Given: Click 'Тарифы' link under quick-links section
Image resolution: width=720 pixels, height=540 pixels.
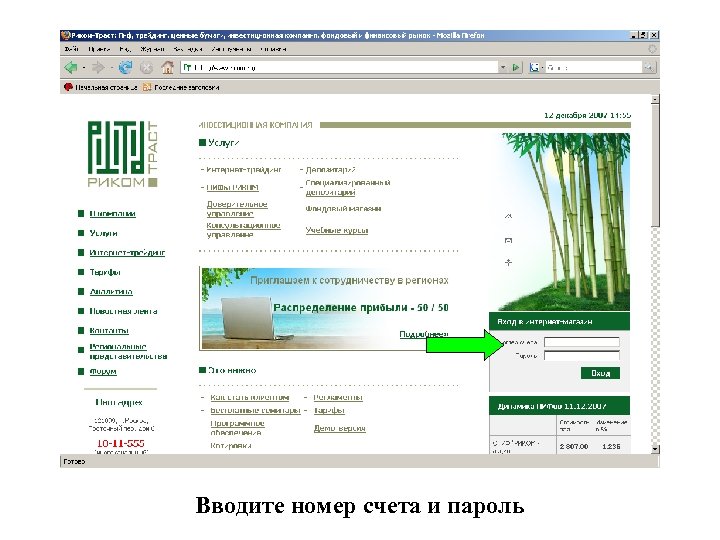Looking at the screenshot, I should pos(329,410).
